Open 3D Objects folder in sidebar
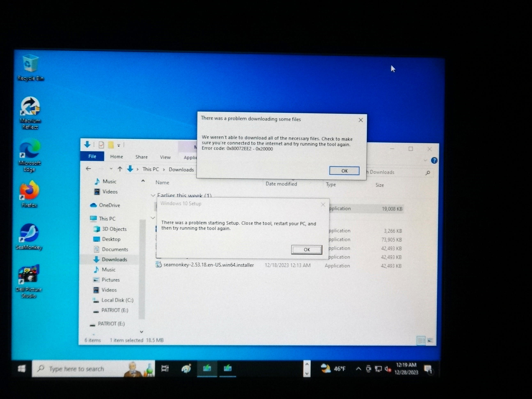Viewport: 532px width, 399px height. (110, 229)
